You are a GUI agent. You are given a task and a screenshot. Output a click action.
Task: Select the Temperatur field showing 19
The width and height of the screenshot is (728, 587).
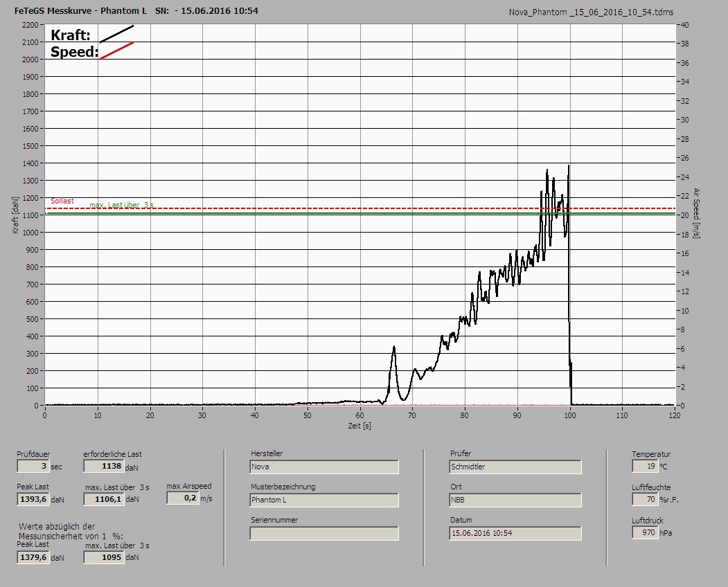tap(645, 466)
